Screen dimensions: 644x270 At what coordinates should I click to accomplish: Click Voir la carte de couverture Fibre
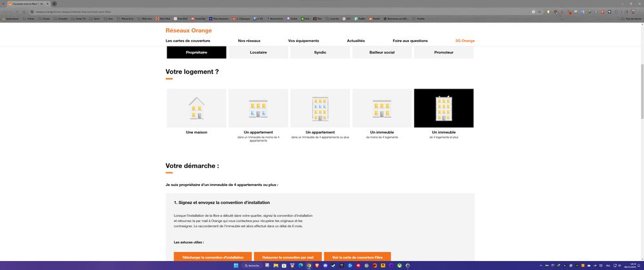pyautogui.click(x=357, y=257)
